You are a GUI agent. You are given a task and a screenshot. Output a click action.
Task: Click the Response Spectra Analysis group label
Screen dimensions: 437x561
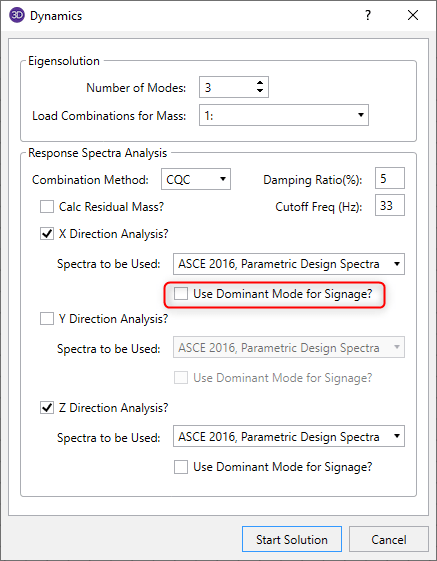[97, 153]
